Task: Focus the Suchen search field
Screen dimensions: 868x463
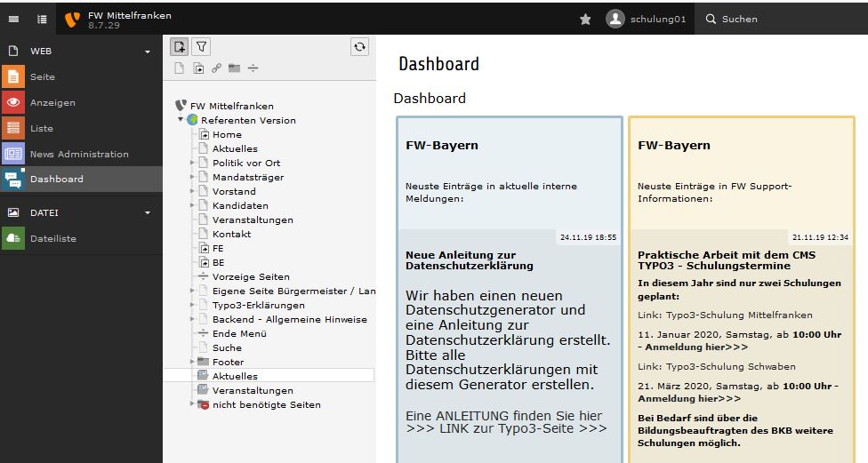Action: pyautogui.click(x=781, y=19)
